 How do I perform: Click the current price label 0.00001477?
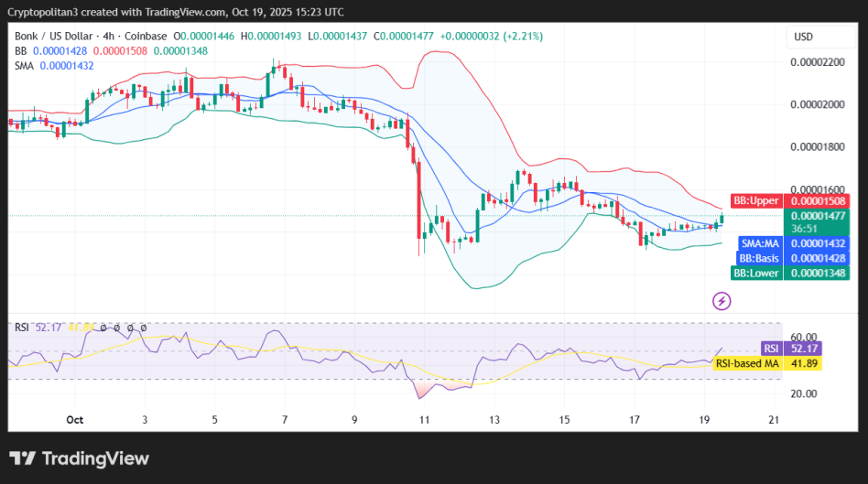pyautogui.click(x=816, y=216)
